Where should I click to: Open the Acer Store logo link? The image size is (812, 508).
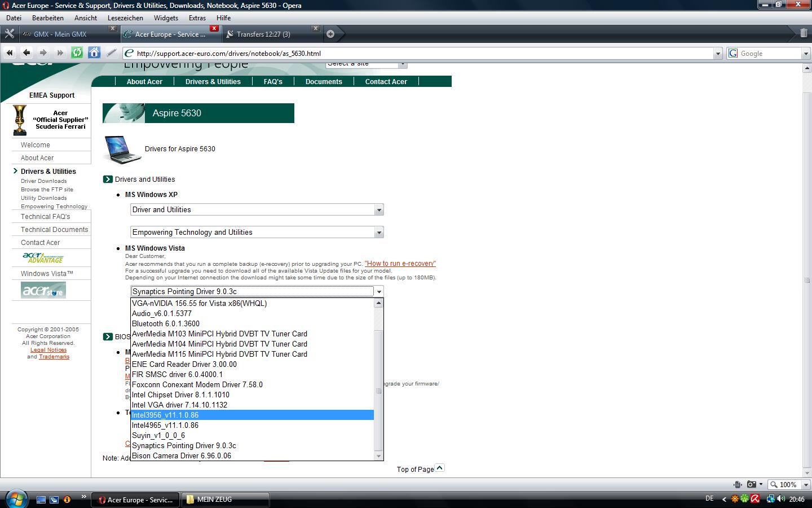pyautogui.click(x=43, y=290)
